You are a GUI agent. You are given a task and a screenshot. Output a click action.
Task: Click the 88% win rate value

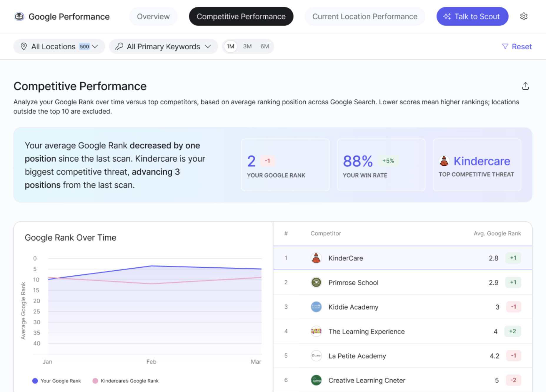click(x=357, y=161)
